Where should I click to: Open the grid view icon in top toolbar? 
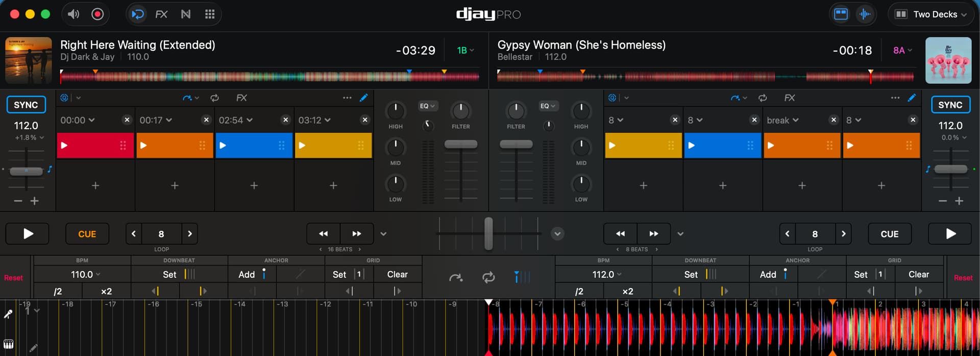coord(209,14)
